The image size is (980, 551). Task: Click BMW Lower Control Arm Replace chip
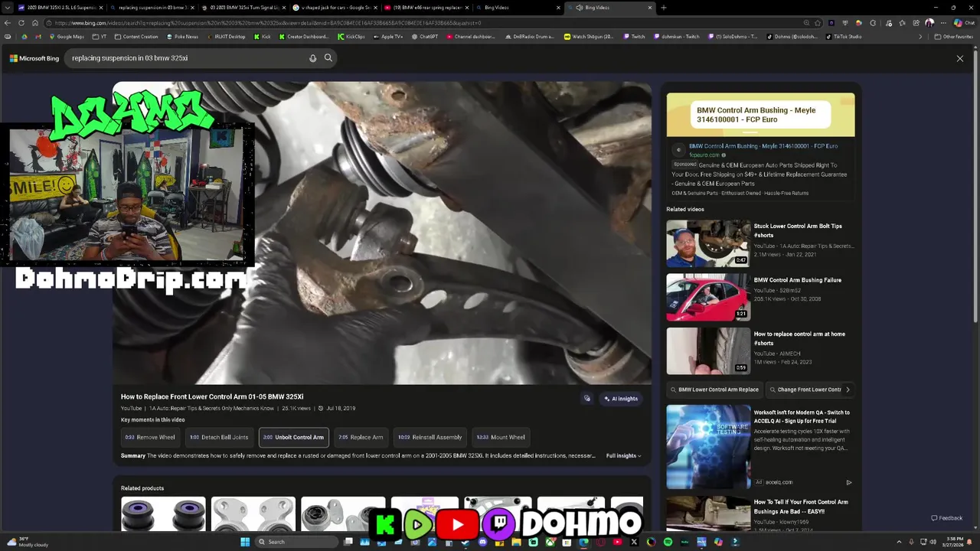pos(714,390)
